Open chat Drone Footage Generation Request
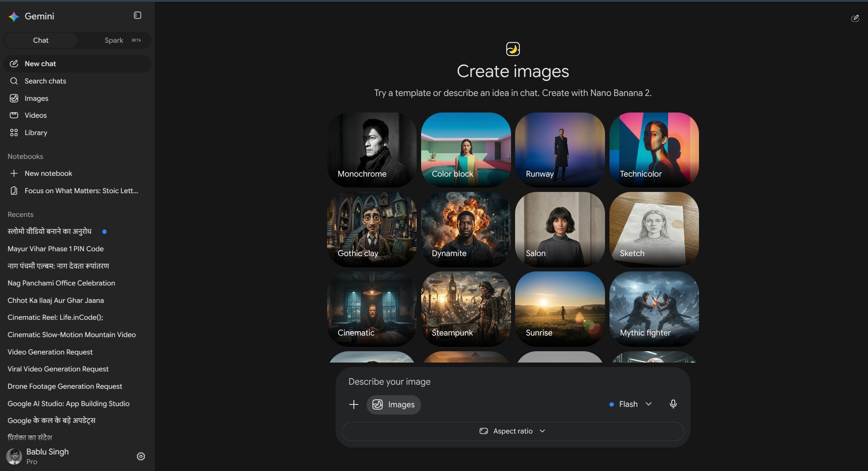The image size is (868, 471). pos(77,386)
